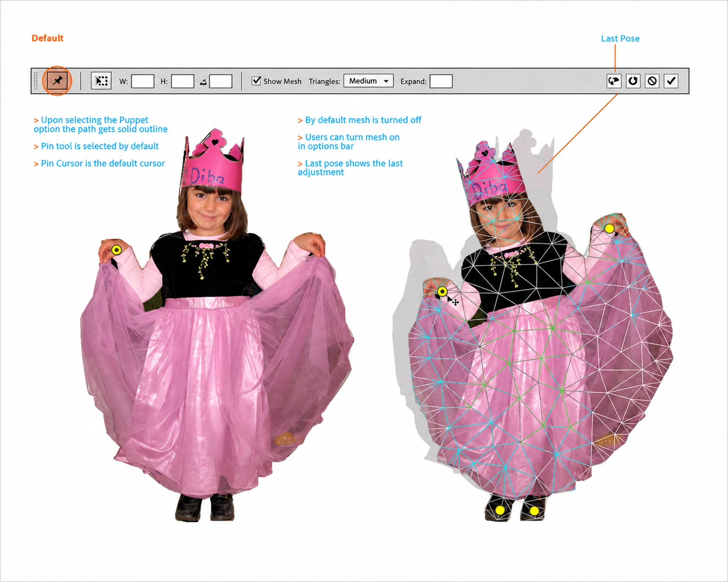
Task: Click the rotation angle triangle icon
Action: click(203, 81)
